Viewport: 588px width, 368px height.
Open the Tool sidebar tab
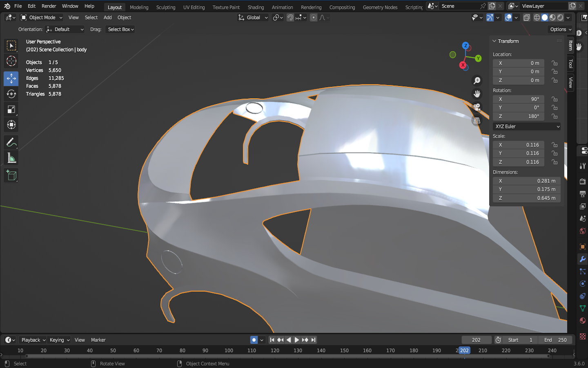coord(570,63)
